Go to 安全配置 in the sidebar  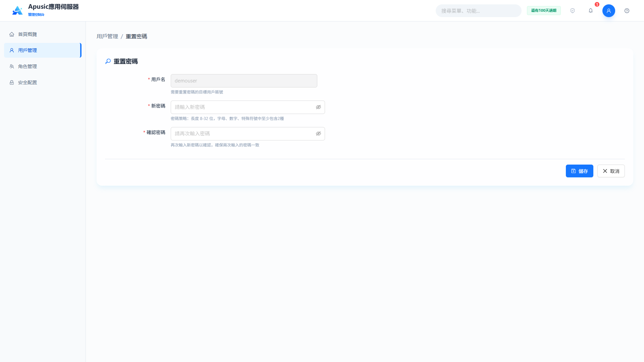43,82
